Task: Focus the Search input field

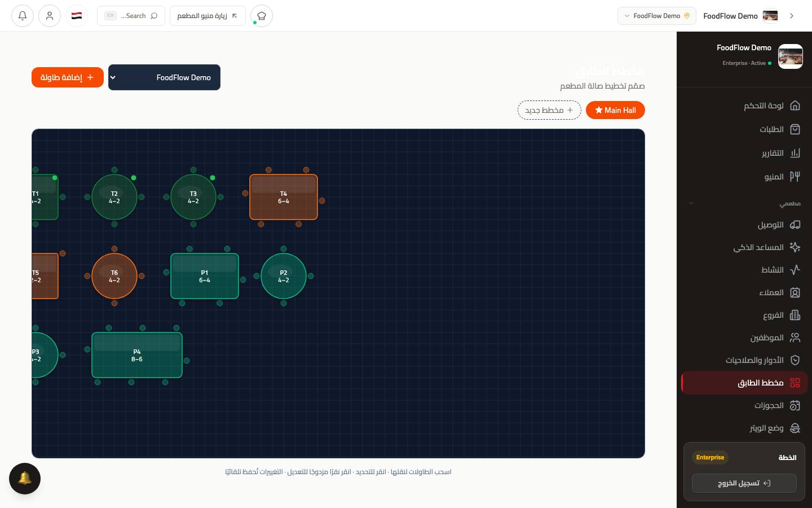Action: pyautogui.click(x=131, y=16)
